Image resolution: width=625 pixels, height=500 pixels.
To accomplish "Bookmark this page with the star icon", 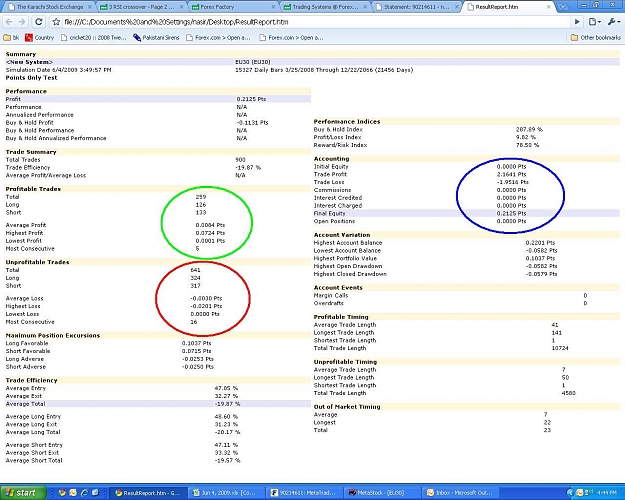I will pyautogui.click(x=56, y=22).
